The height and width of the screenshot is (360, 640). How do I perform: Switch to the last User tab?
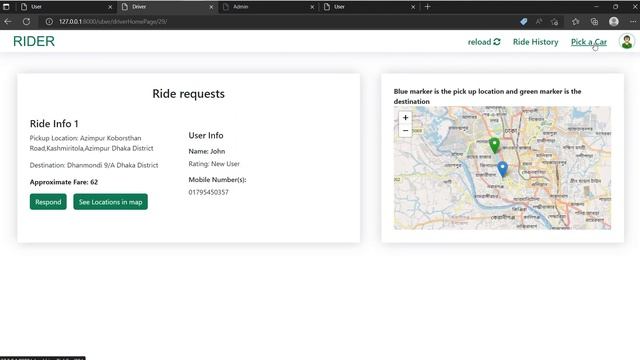[x=369, y=7]
